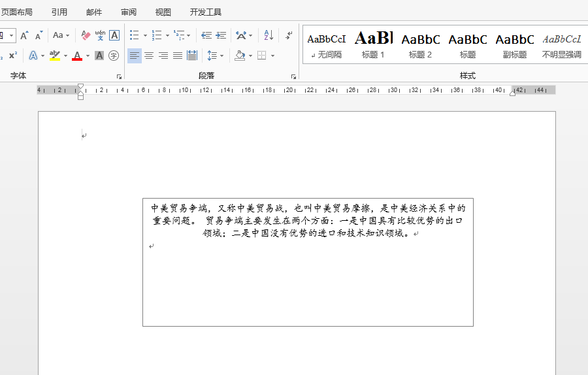Click inside the text box paragraph

(x=308, y=221)
